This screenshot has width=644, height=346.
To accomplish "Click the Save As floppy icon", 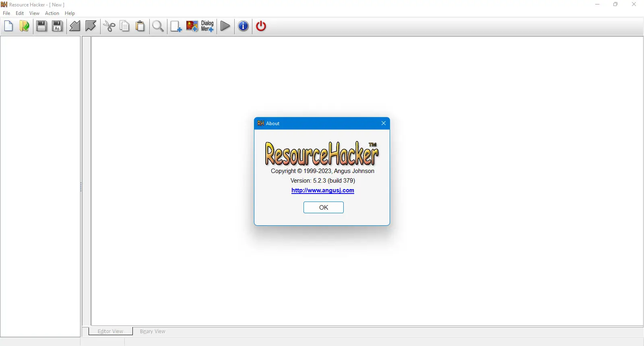I will coord(58,26).
